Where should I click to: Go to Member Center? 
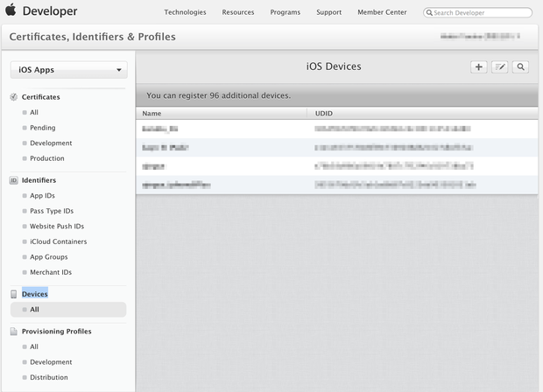click(x=382, y=12)
